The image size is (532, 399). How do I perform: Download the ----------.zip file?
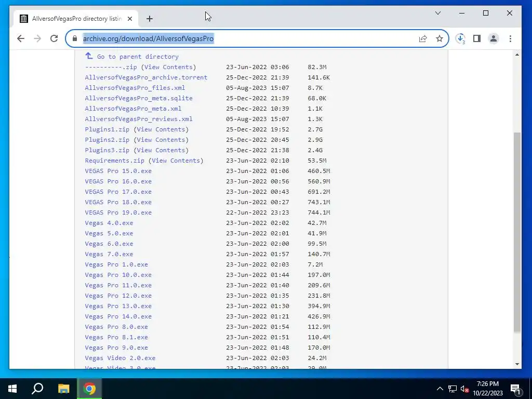[x=111, y=67]
